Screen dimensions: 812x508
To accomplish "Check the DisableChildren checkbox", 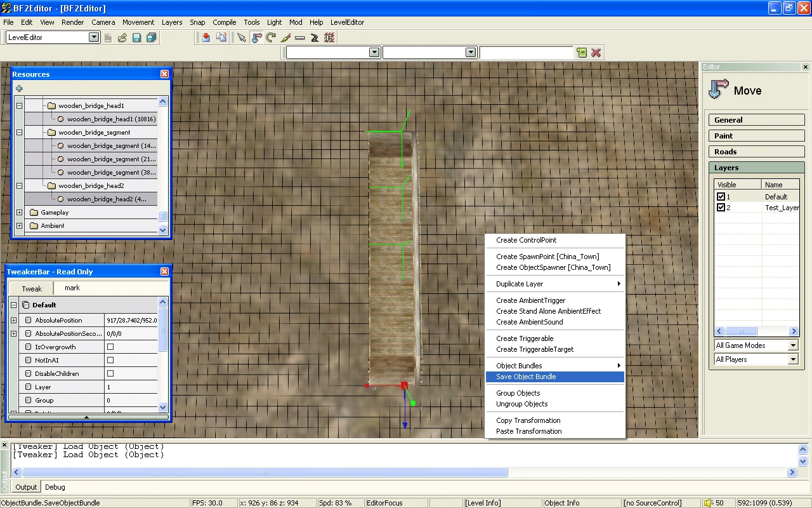I will (110, 373).
